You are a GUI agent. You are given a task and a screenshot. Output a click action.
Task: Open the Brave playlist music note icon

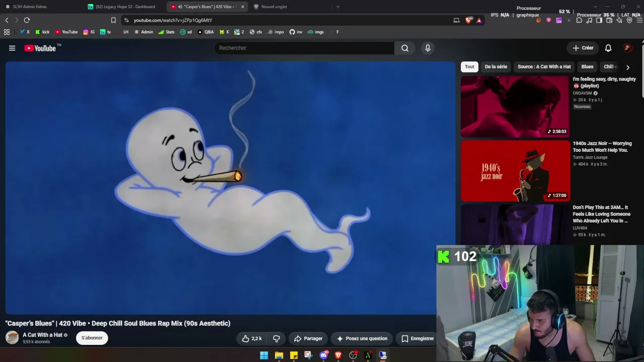[x=589, y=20]
